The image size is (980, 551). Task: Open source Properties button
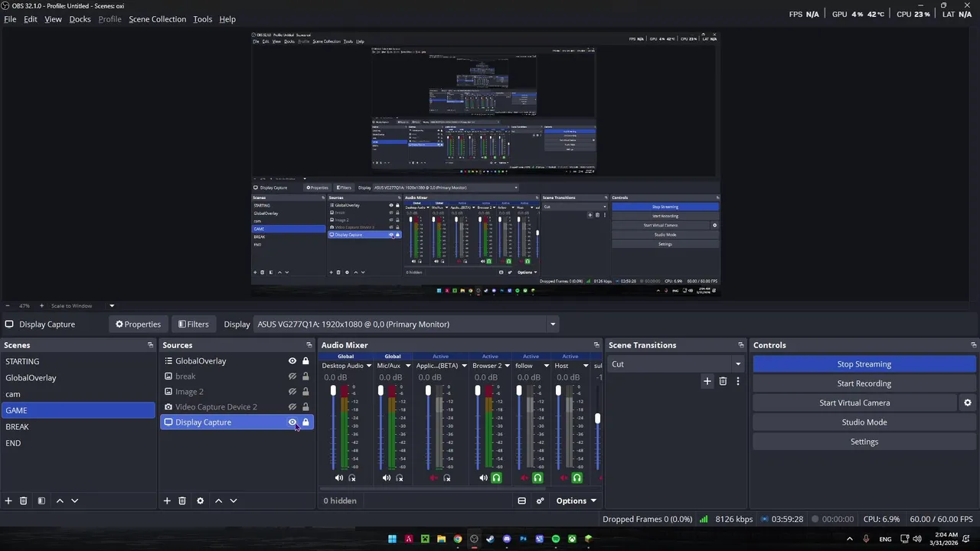tap(138, 324)
